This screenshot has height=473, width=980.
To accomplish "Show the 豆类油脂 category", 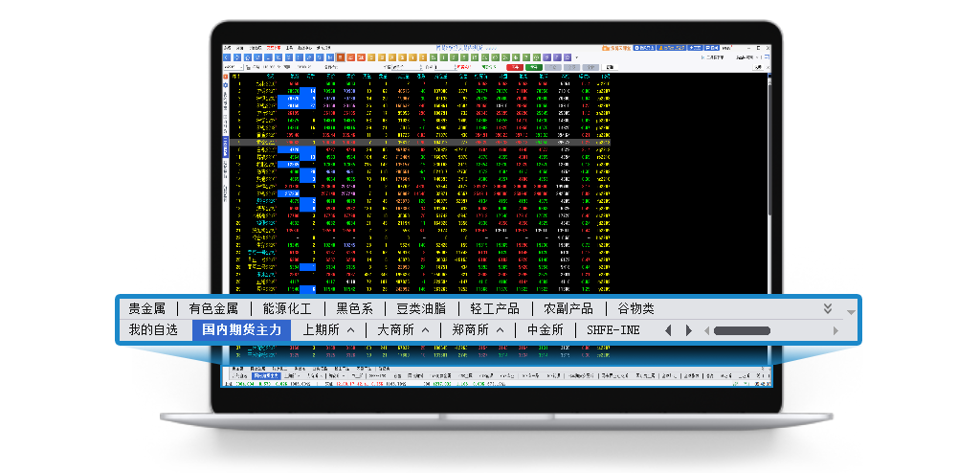I will point(422,308).
